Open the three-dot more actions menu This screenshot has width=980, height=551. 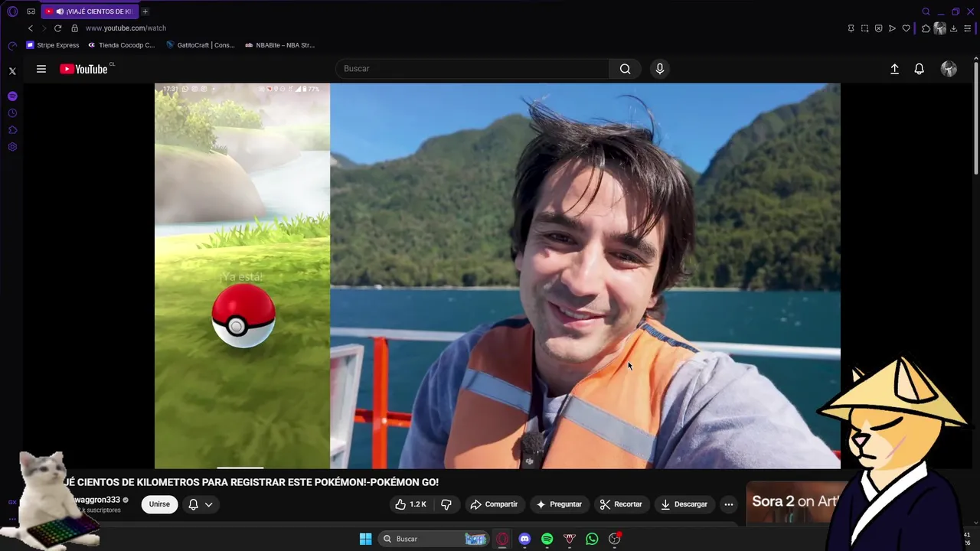click(729, 504)
